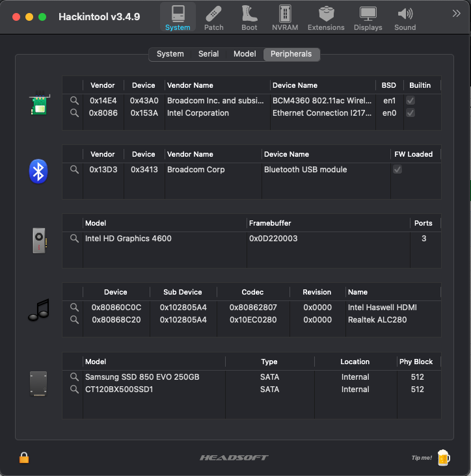Click the Tip me beer mug
This screenshot has width=471, height=476.
tap(444, 458)
